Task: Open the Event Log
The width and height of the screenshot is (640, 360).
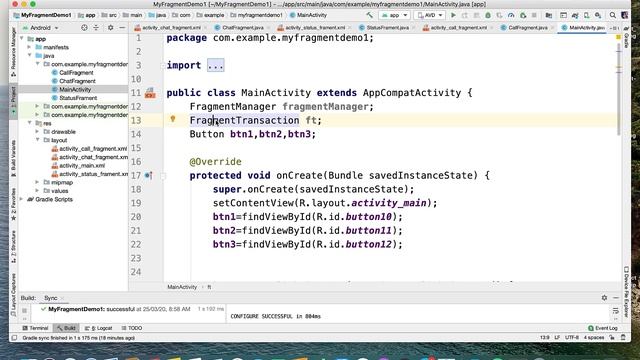Action: point(603,328)
